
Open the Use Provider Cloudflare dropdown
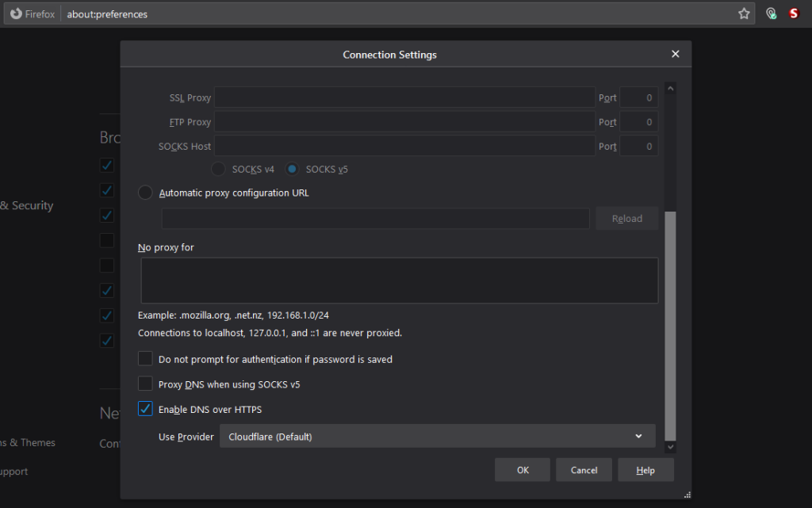tap(437, 437)
